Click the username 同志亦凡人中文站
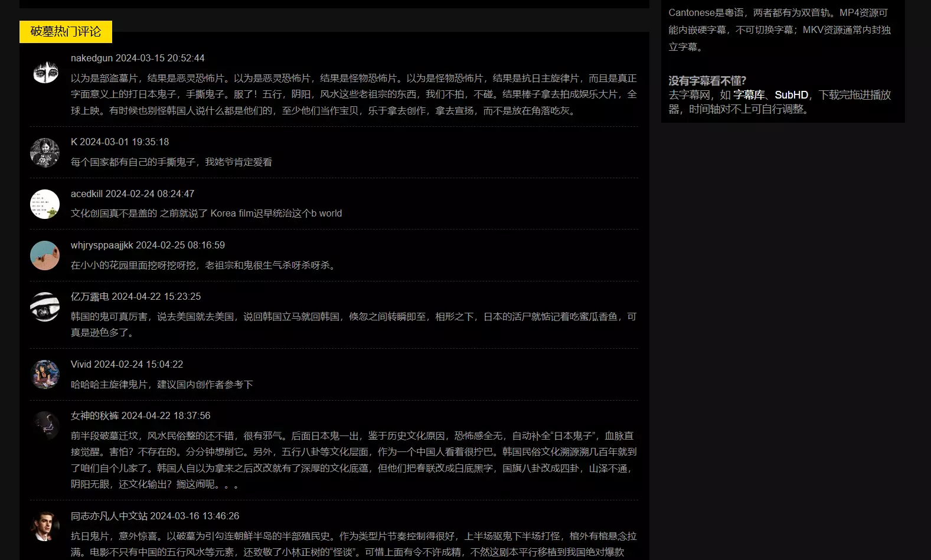This screenshot has width=931, height=560. 109,516
